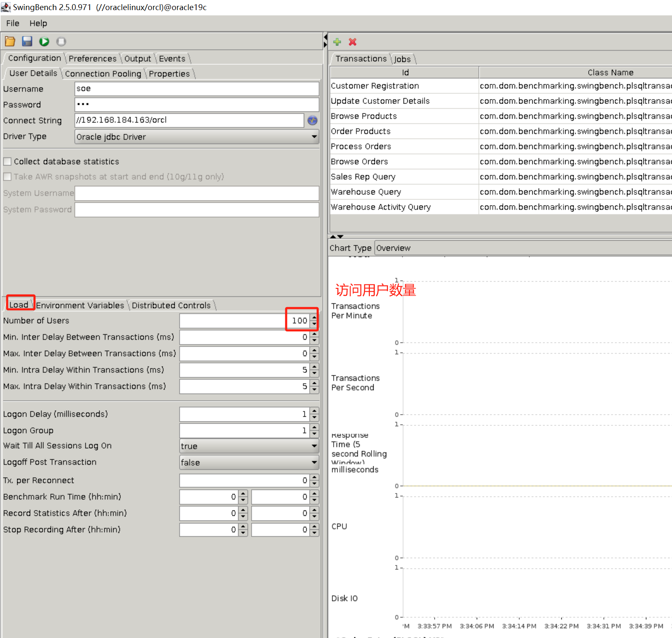
Task: Increase Max. Intra Delay Within Transactions value
Action: pos(314,383)
